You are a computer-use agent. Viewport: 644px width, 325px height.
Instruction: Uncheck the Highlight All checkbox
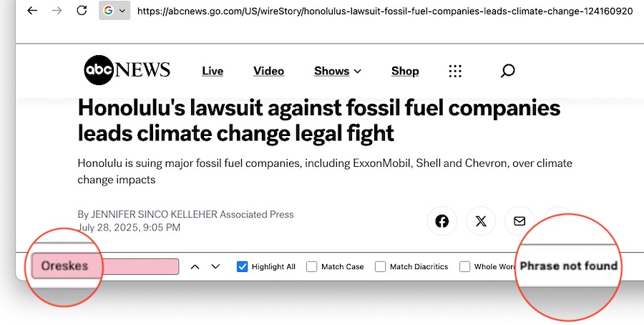click(x=242, y=267)
